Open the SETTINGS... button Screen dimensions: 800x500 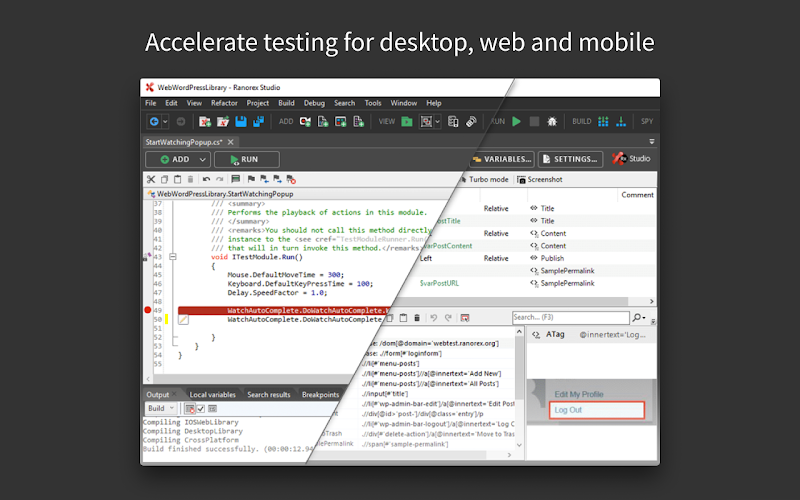pyautogui.click(x=570, y=159)
